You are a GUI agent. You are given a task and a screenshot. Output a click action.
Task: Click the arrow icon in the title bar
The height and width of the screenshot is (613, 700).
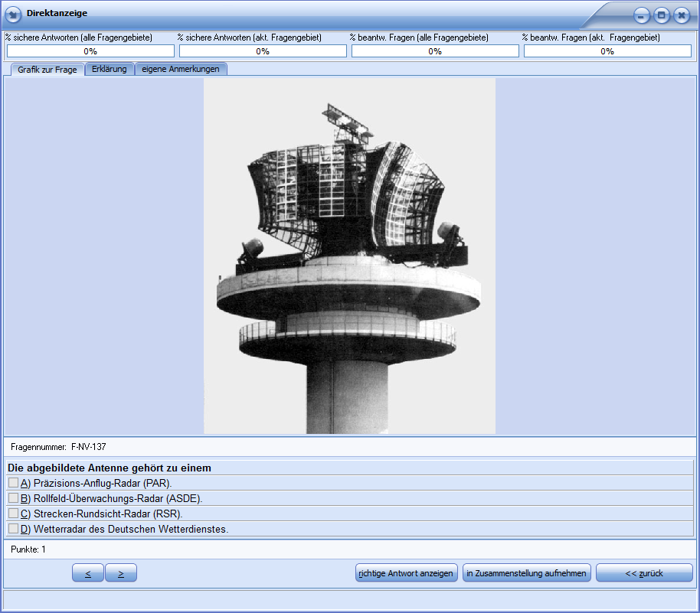click(x=13, y=15)
